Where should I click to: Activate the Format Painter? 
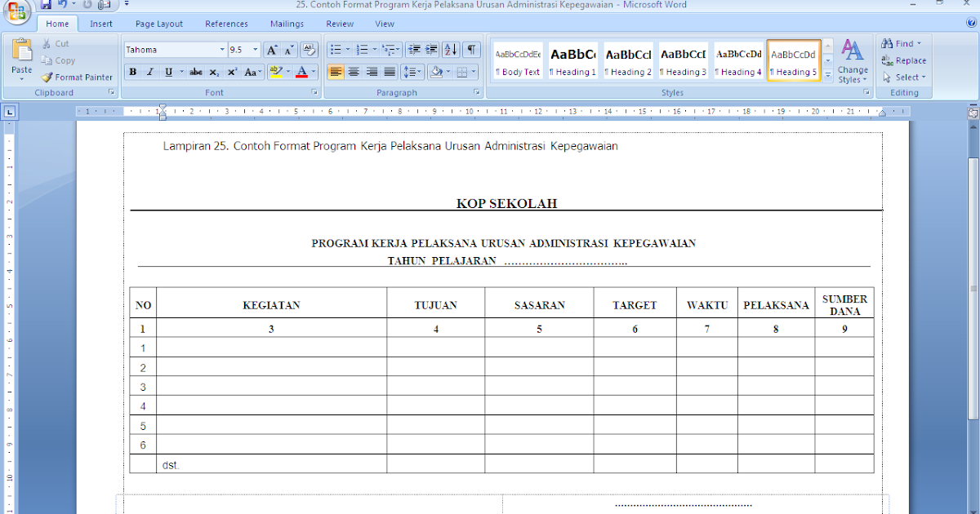tap(77, 77)
